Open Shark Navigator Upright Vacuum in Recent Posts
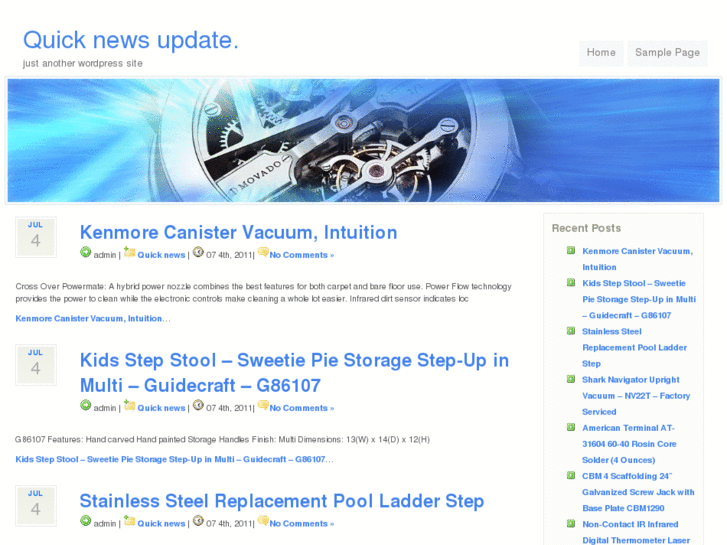The height and width of the screenshot is (545, 727). click(x=636, y=396)
